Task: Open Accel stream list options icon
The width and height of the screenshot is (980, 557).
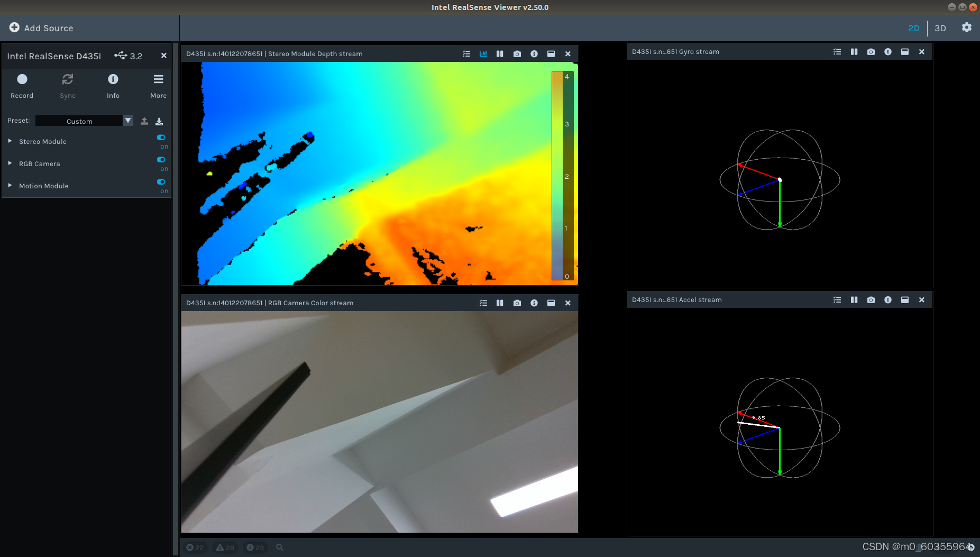Action: (x=837, y=300)
